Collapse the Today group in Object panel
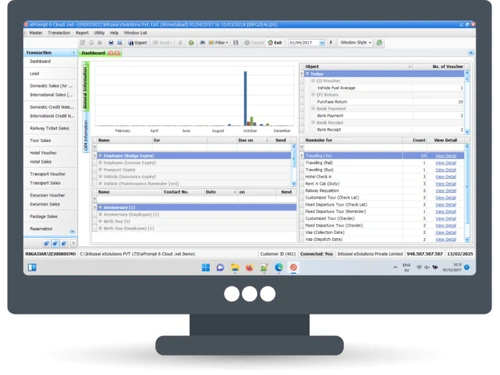The width and height of the screenshot is (500, 375). click(x=308, y=74)
